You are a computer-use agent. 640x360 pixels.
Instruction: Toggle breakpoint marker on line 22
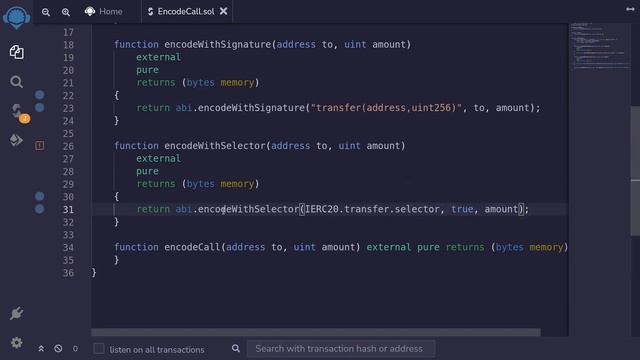click(x=40, y=95)
